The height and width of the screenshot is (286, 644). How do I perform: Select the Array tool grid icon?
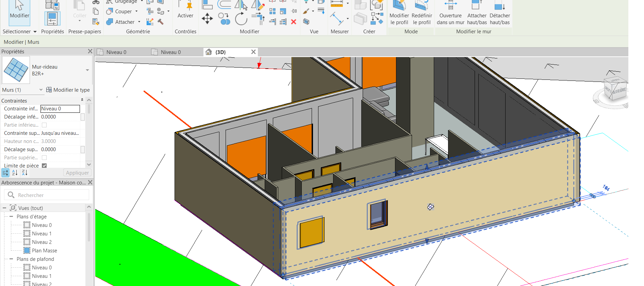273,11
